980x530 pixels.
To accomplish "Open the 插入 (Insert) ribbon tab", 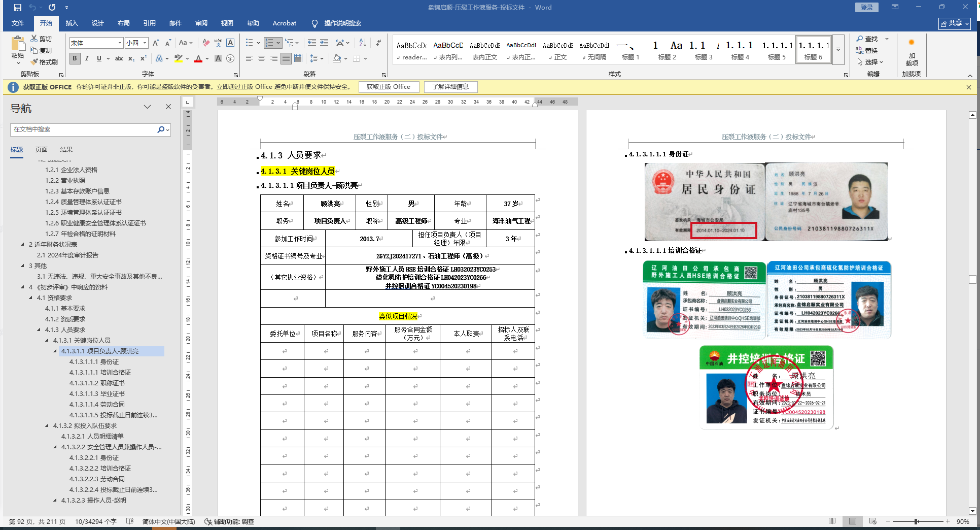I will point(72,23).
